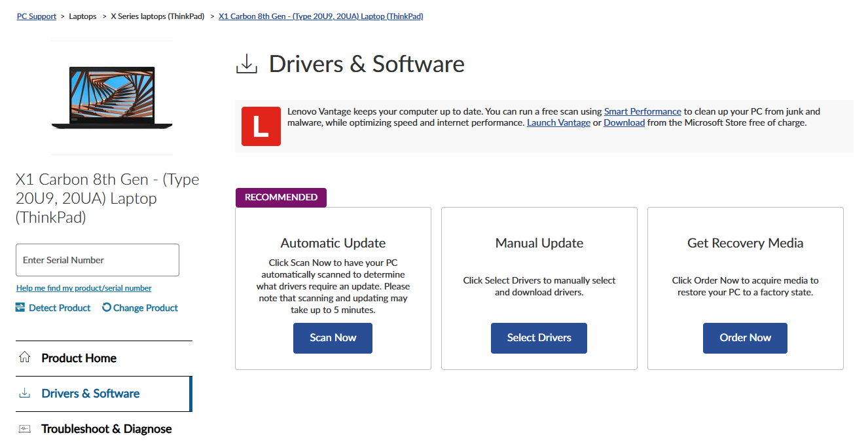The image size is (868, 444).
Task: Open PC Support breadcrumb link
Action: coord(37,16)
